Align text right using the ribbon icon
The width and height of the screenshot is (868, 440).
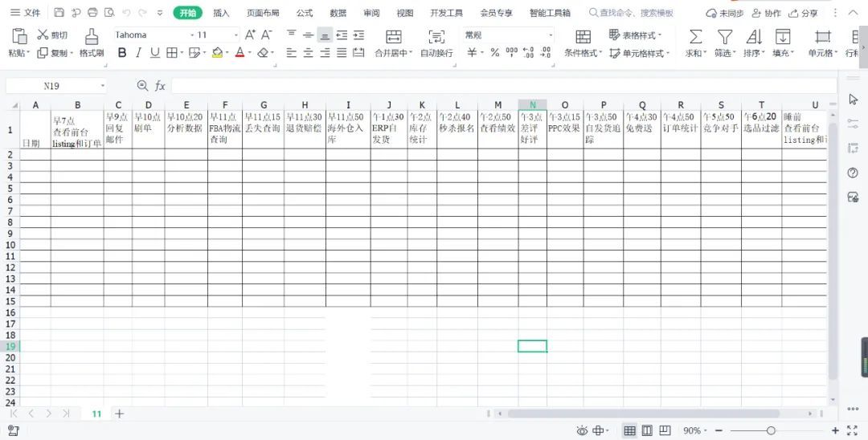click(325, 53)
